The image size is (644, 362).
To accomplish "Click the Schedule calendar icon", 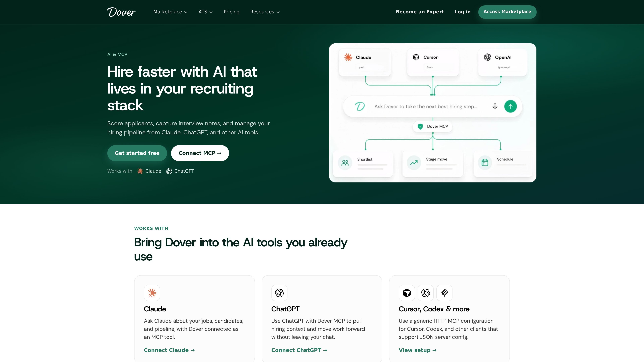I will coord(485,163).
